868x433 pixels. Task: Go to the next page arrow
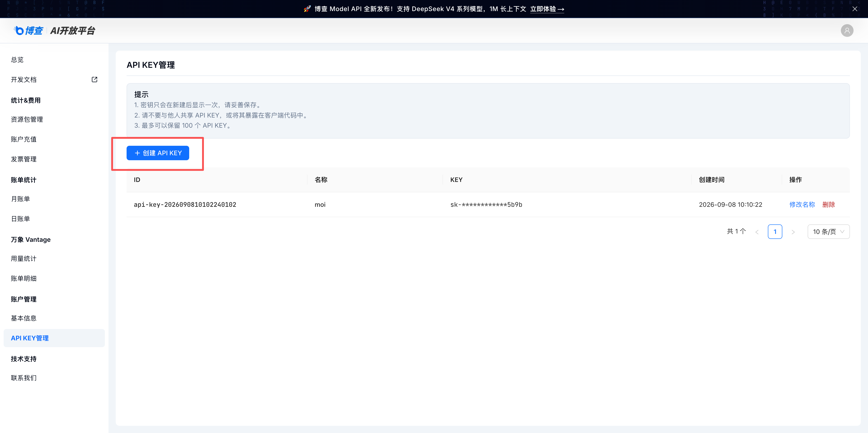(793, 232)
